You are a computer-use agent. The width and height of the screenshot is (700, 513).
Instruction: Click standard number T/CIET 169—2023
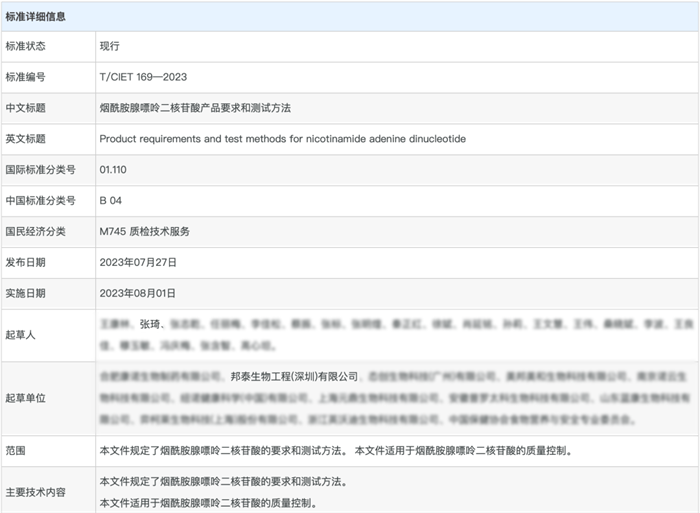(143, 77)
